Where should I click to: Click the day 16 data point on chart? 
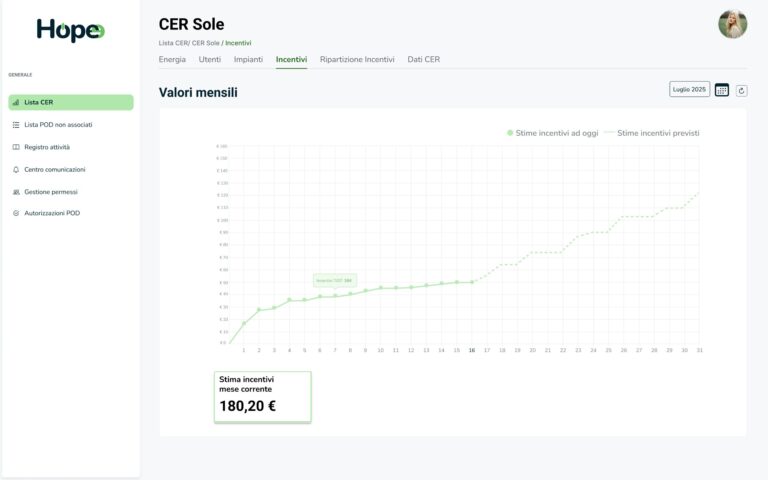(472, 282)
